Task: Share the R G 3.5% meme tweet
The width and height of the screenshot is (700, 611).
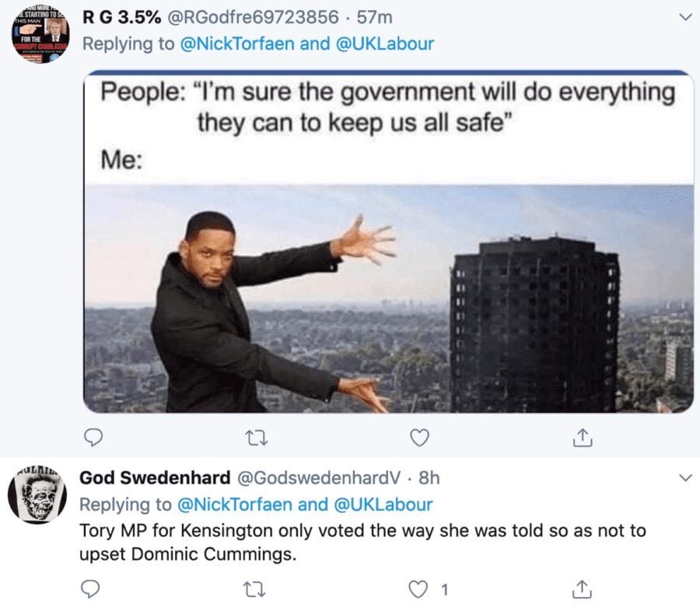Action: coord(582,438)
